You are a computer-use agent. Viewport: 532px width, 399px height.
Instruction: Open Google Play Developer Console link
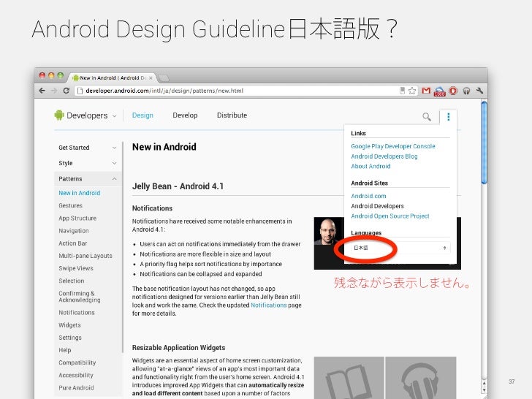point(393,146)
